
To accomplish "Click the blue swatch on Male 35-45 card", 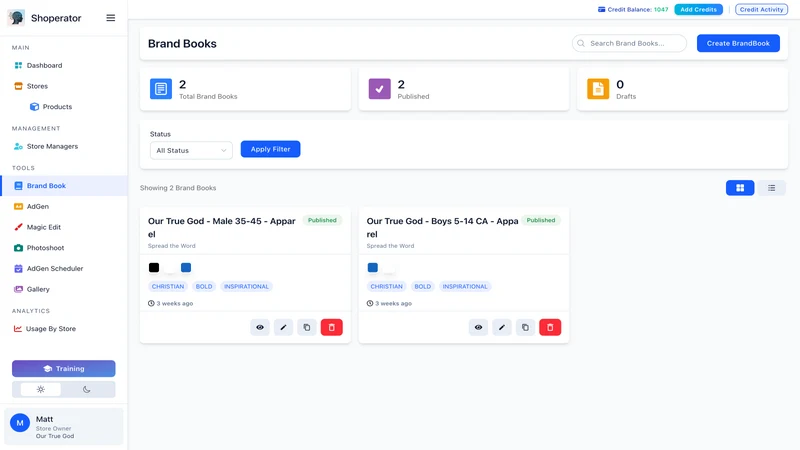I will point(186,267).
